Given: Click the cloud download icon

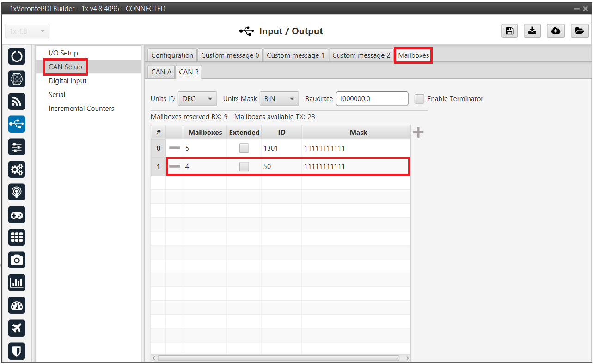Looking at the screenshot, I should 556,31.
